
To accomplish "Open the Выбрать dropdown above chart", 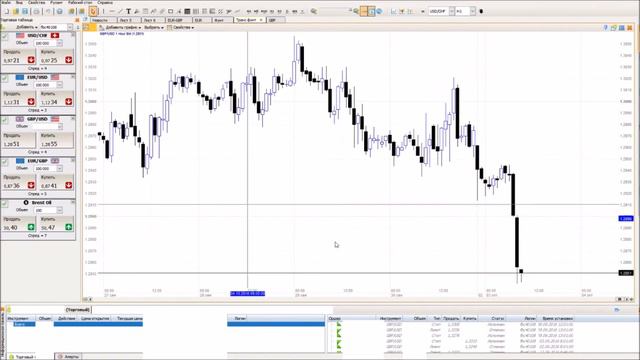I will pos(154,27).
